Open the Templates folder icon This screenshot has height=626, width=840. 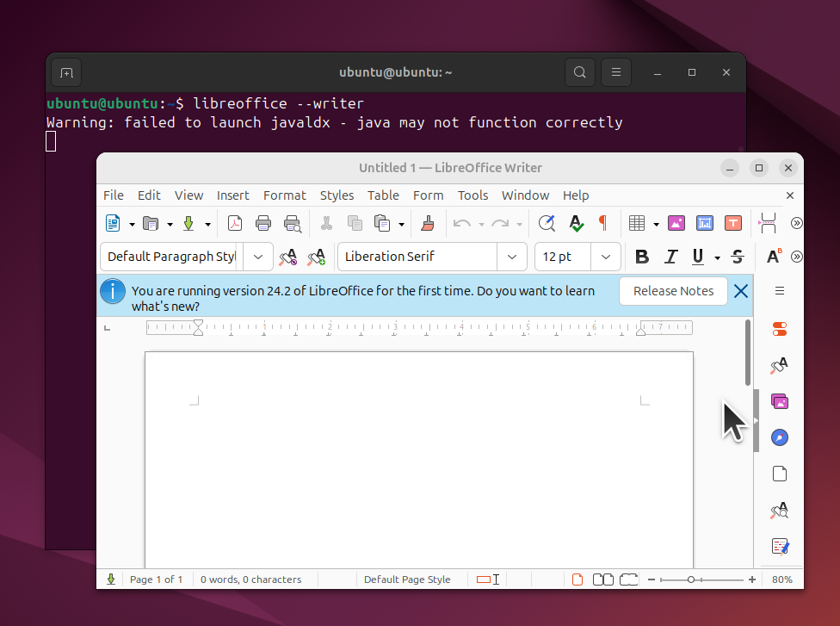[151, 223]
